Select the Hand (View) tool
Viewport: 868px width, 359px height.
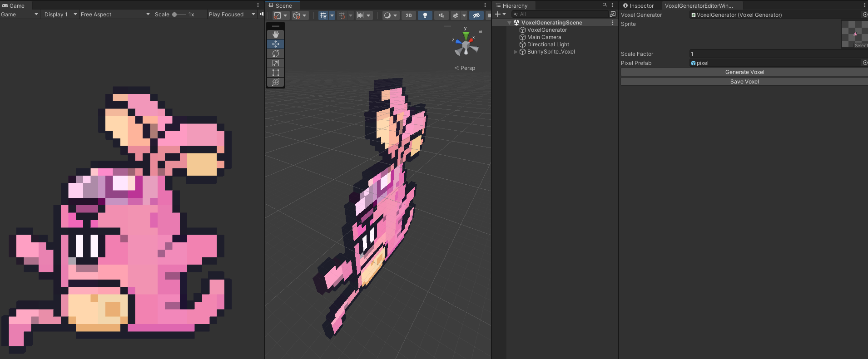pyautogui.click(x=275, y=34)
